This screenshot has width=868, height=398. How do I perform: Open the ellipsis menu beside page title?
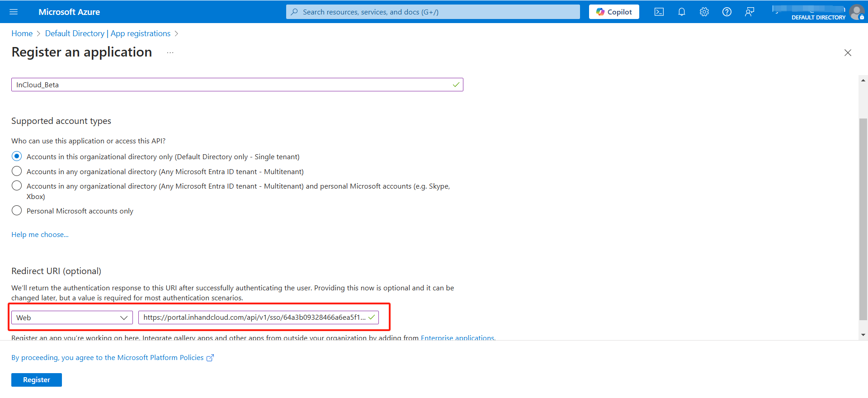point(170,52)
